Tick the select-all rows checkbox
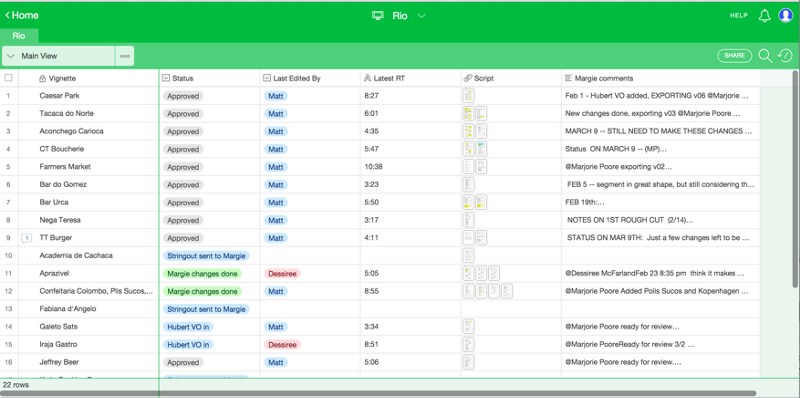This screenshot has width=800, height=398. [x=8, y=78]
